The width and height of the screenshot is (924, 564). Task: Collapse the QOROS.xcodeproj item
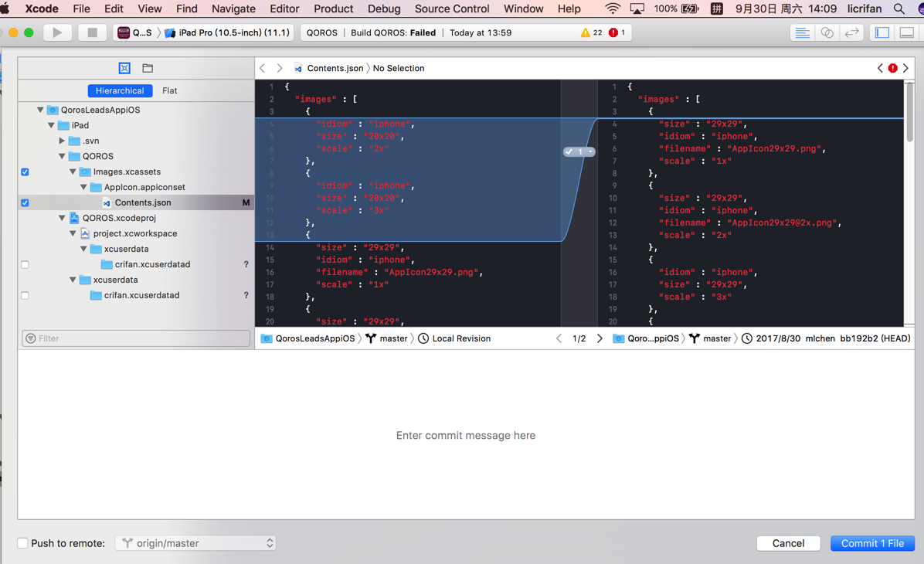[x=62, y=218]
